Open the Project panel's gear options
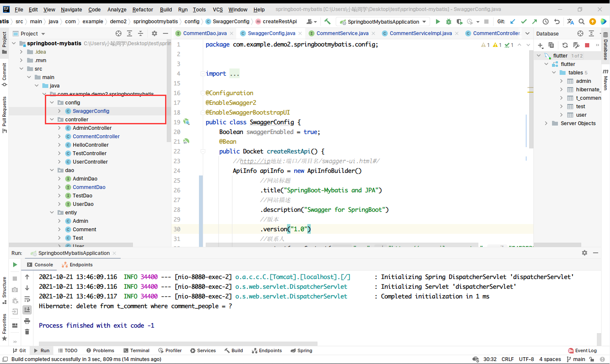Viewport: 610px width, 364px height. [x=155, y=33]
